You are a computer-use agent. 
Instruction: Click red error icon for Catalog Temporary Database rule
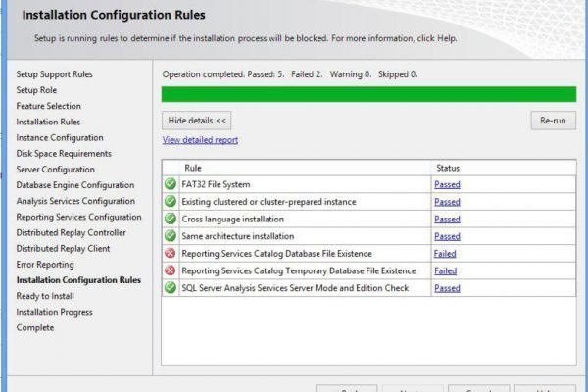coord(171,270)
